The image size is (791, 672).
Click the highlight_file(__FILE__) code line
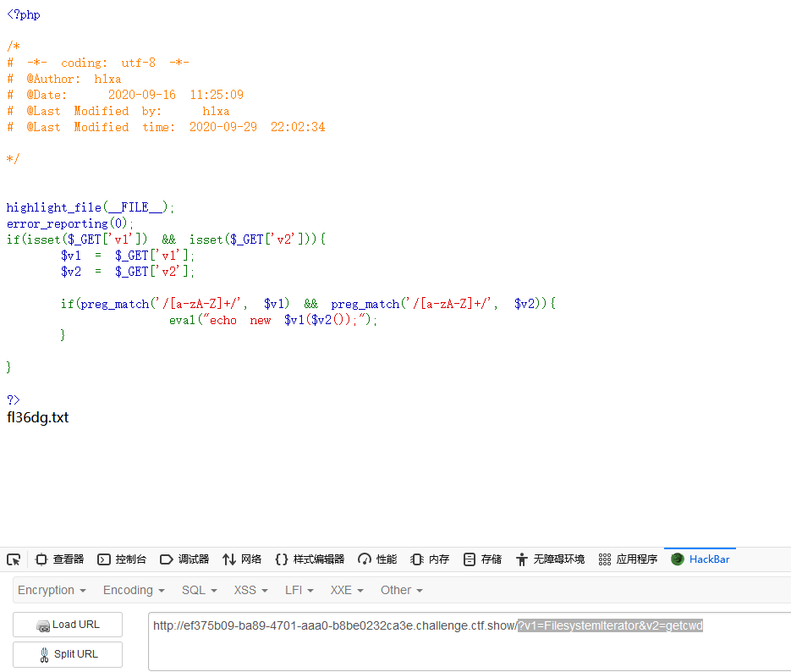91,207
